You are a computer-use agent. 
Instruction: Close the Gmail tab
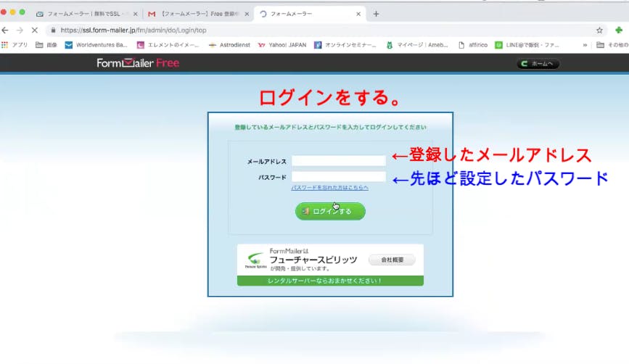pos(247,14)
